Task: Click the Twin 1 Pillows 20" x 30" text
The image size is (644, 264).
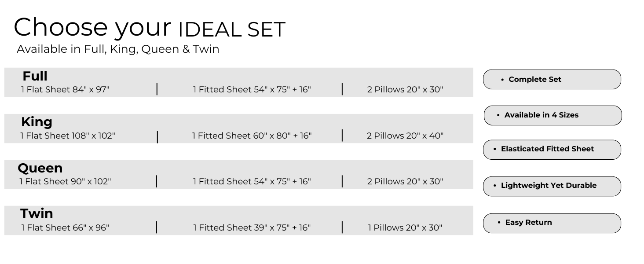Action: pyautogui.click(x=405, y=228)
